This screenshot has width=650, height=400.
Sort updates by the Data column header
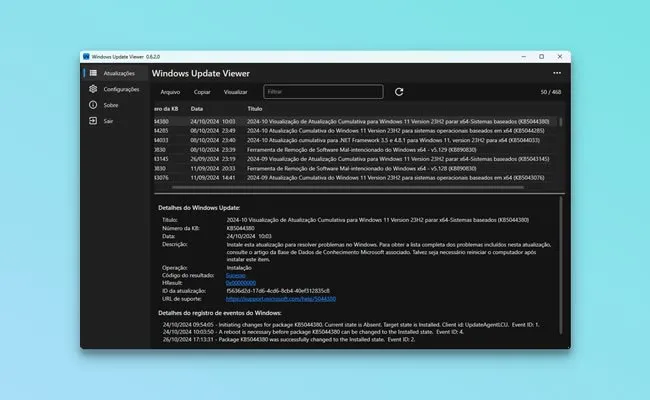[x=197, y=108]
